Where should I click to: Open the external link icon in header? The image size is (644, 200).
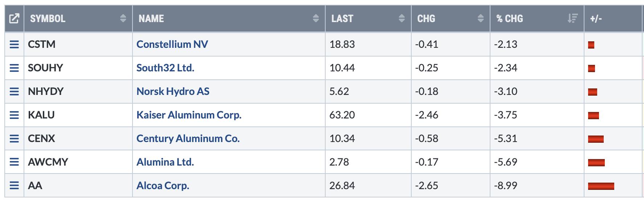14,18
